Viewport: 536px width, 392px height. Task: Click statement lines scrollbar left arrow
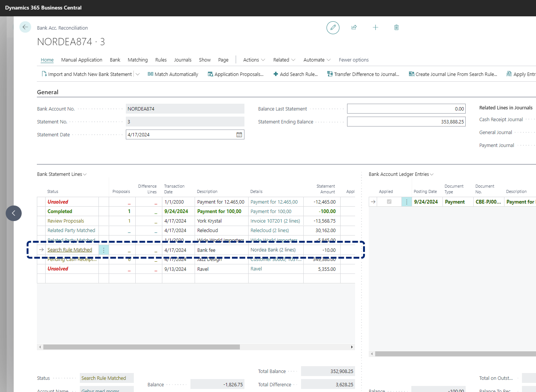[40, 347]
